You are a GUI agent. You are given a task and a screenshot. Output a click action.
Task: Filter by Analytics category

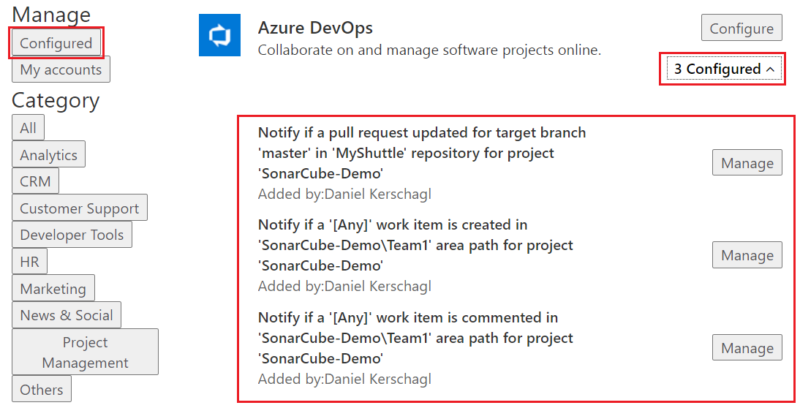pos(48,155)
